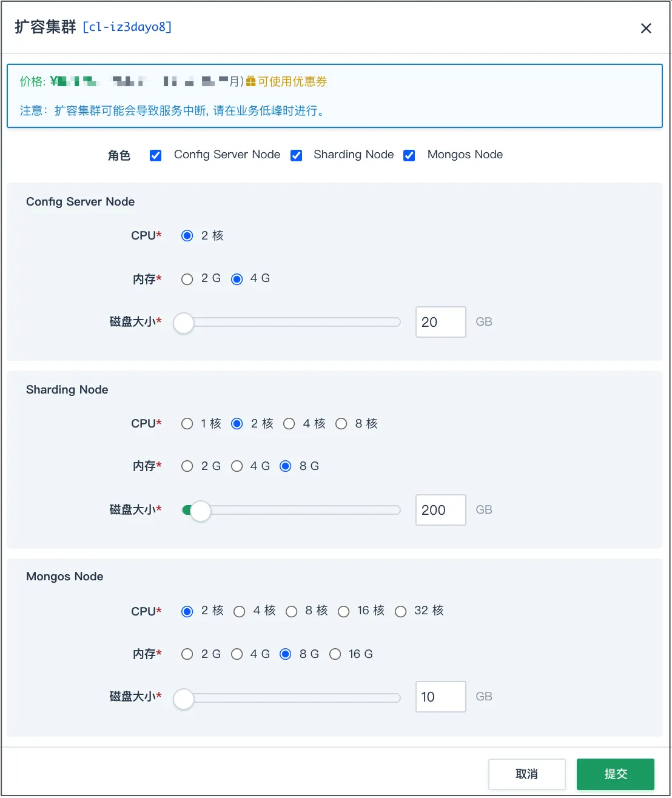Click the Config Server Node section heading
Screen dimensions: 672x798
tap(81, 202)
